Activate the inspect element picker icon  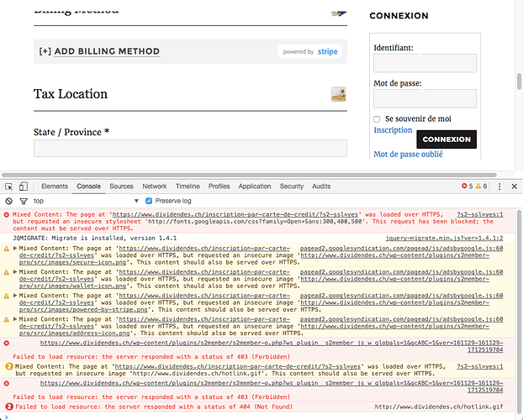(x=9, y=186)
